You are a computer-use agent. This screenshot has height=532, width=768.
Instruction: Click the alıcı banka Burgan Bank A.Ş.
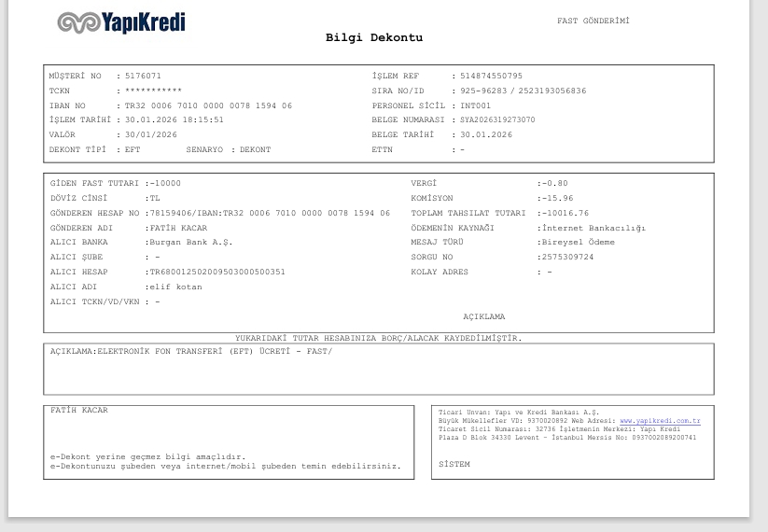[x=191, y=242]
